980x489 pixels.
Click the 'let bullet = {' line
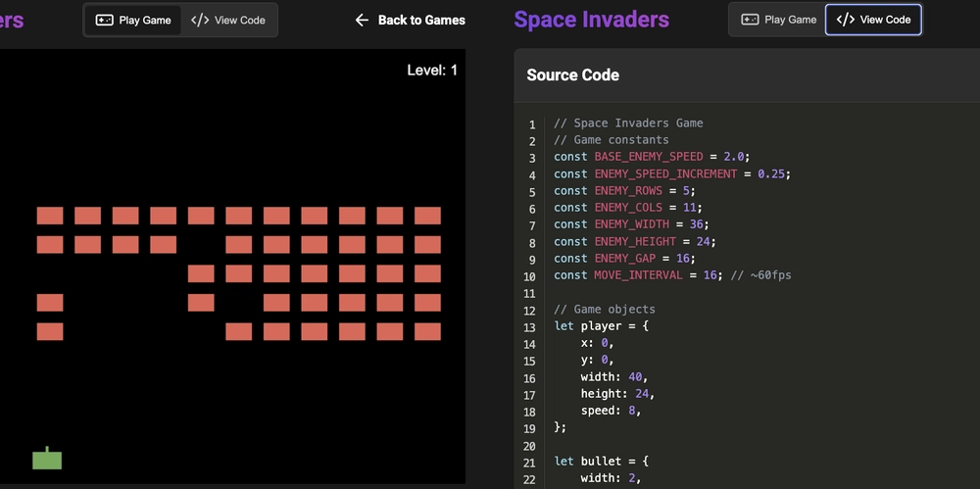602,462
